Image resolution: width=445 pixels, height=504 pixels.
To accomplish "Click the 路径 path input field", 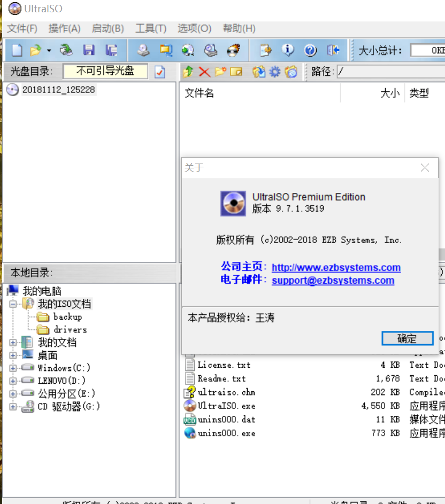I will (x=390, y=72).
